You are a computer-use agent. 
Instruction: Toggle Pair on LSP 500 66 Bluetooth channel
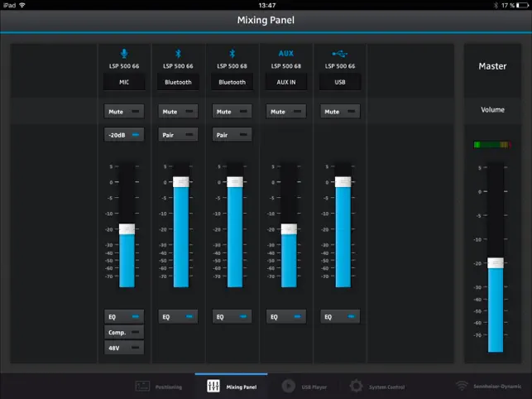pyautogui.click(x=178, y=135)
